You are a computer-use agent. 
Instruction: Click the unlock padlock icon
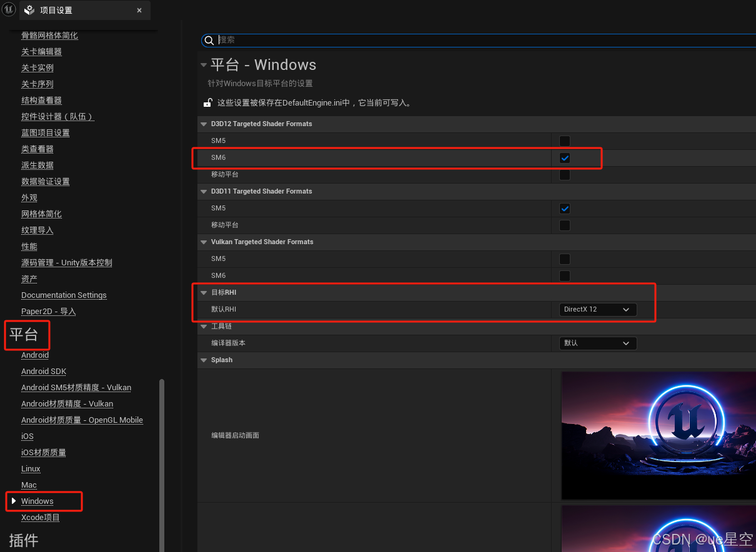(207, 102)
